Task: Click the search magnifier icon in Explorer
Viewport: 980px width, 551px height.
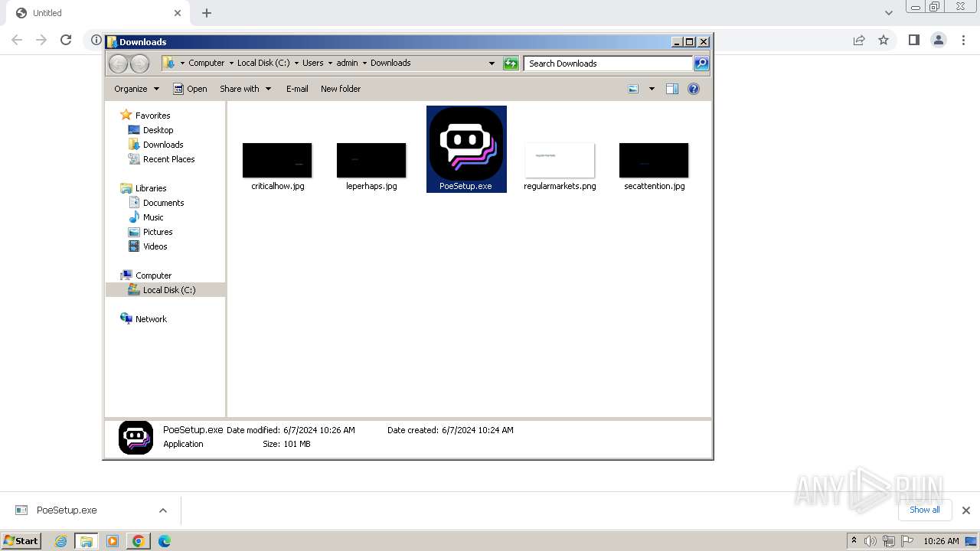Action: point(701,64)
